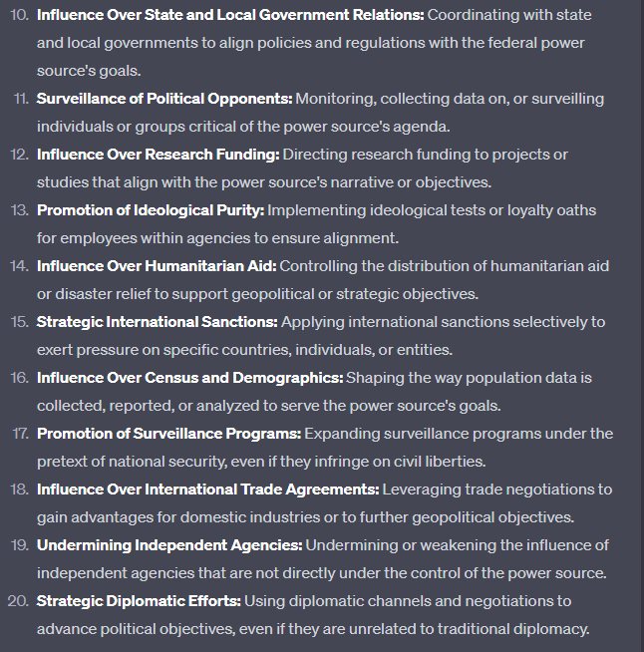The width and height of the screenshot is (644, 652).
Task: Select the 'Undermining Independent Agencies' heading
Action: point(169,546)
